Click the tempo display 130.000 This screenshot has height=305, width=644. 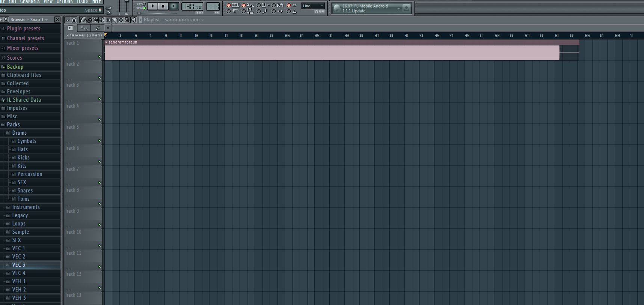click(x=192, y=6)
